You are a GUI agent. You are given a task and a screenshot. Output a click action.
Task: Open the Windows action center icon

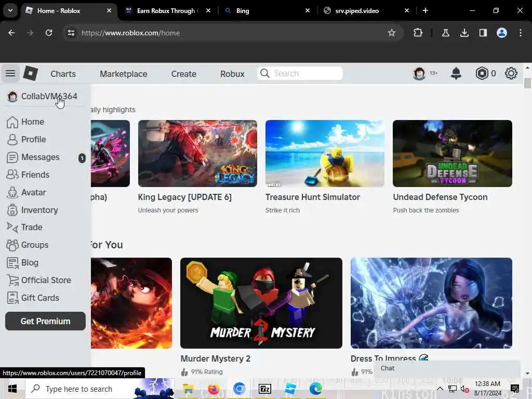coord(515,389)
